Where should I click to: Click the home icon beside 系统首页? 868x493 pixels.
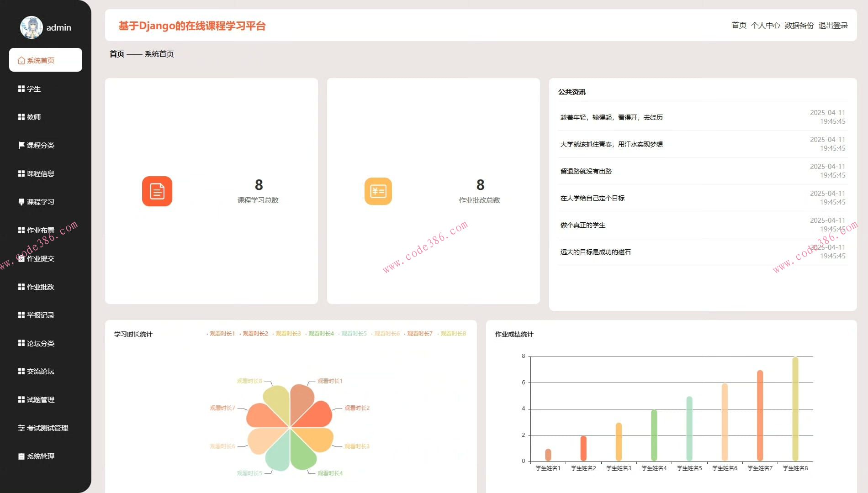(x=21, y=60)
